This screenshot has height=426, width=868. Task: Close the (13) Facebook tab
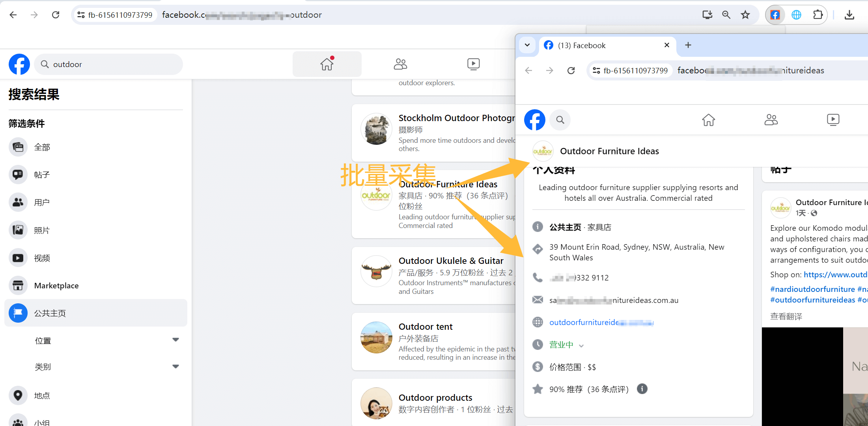[667, 45]
